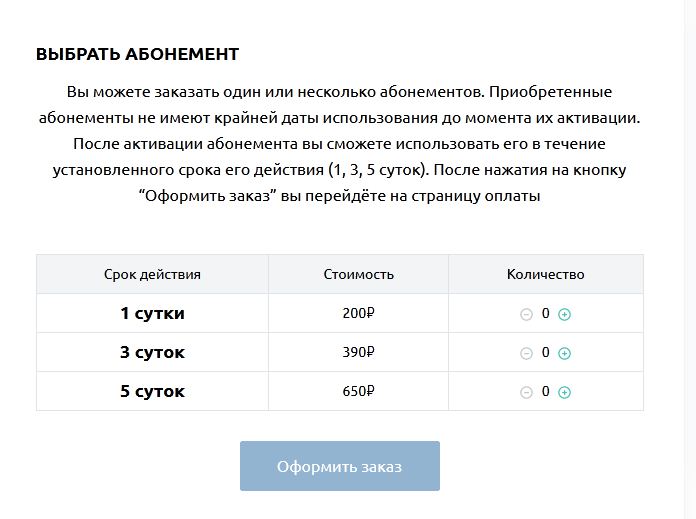Select the quantity value for 3 суток

click(546, 353)
